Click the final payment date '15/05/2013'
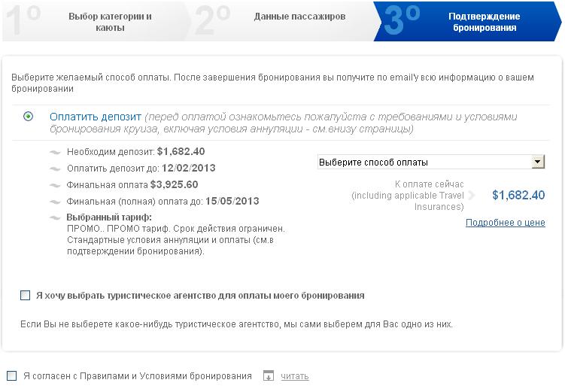This screenshot has height=392, width=565. (232, 202)
